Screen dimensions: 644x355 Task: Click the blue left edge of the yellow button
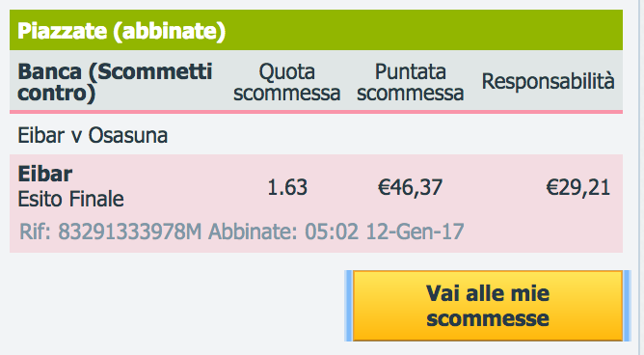tap(348, 306)
